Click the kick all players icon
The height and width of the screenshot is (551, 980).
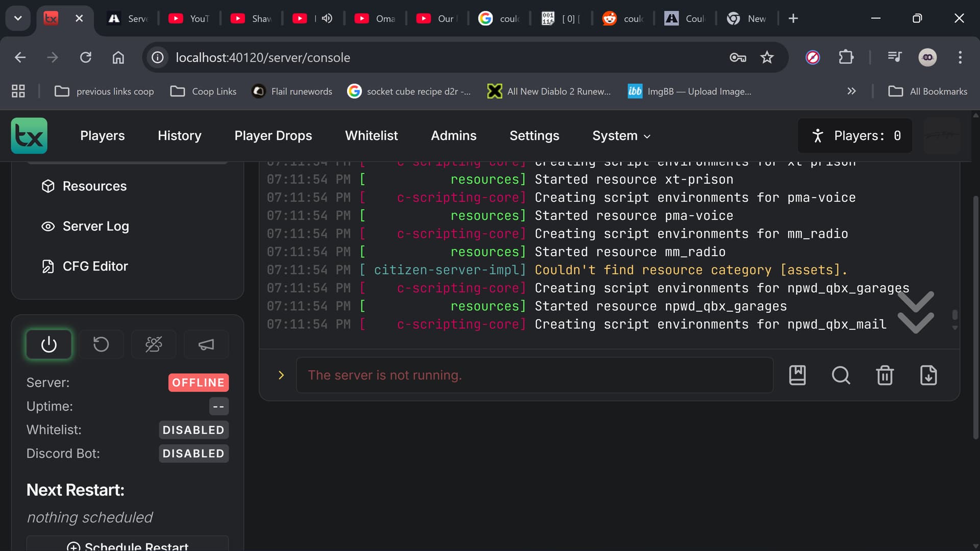click(x=154, y=344)
